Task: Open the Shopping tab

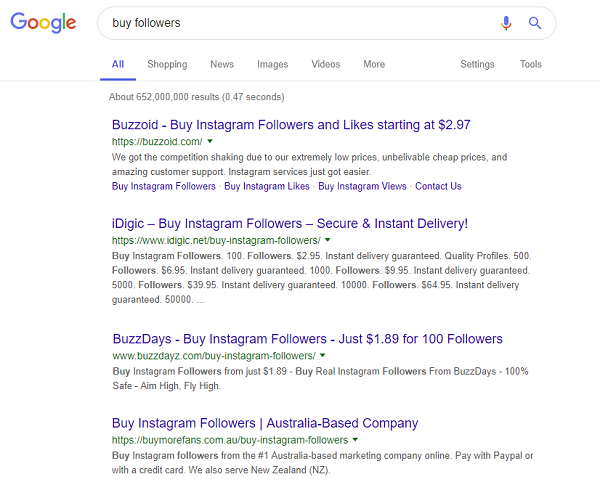Action: tap(167, 64)
